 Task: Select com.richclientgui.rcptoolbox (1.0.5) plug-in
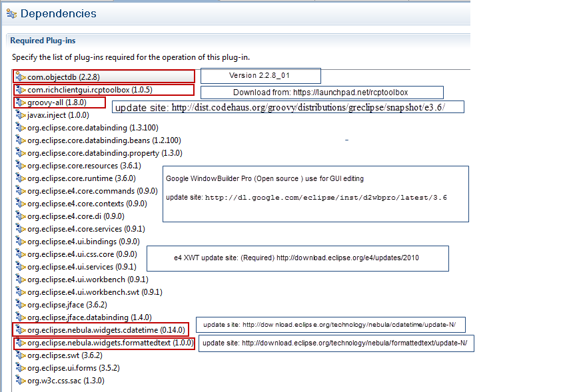[x=89, y=90]
